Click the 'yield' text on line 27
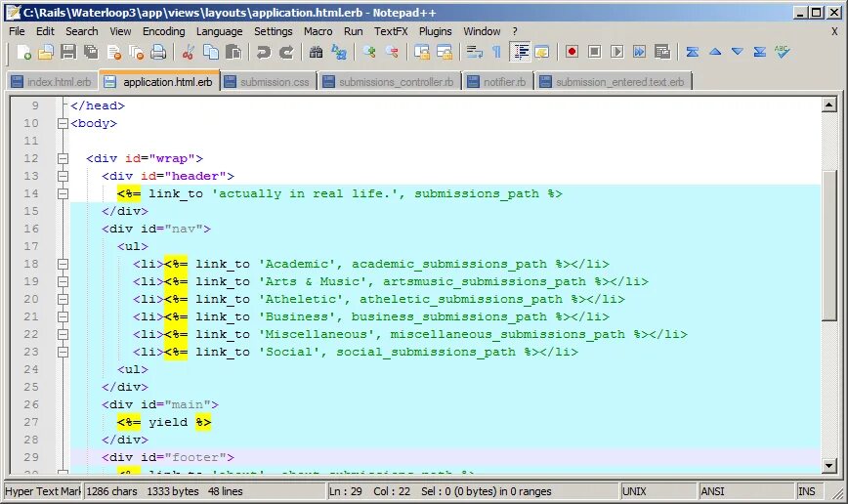848x504 pixels. pos(168,422)
